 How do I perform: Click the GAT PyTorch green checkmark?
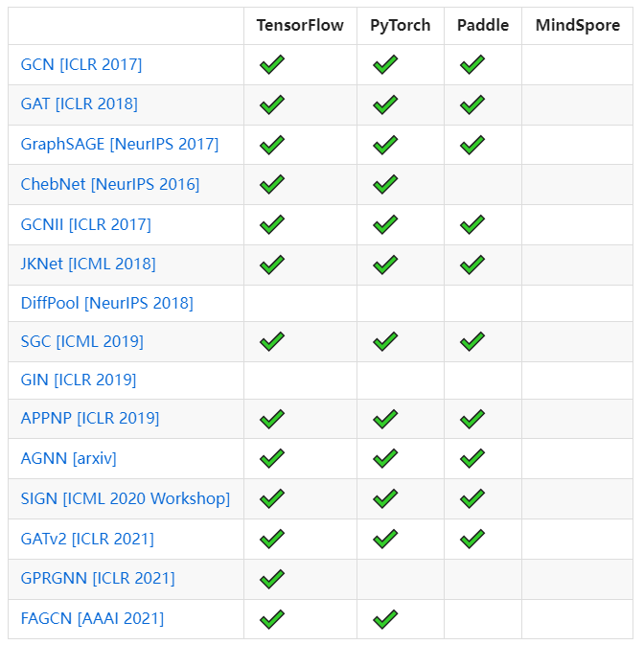[385, 104]
